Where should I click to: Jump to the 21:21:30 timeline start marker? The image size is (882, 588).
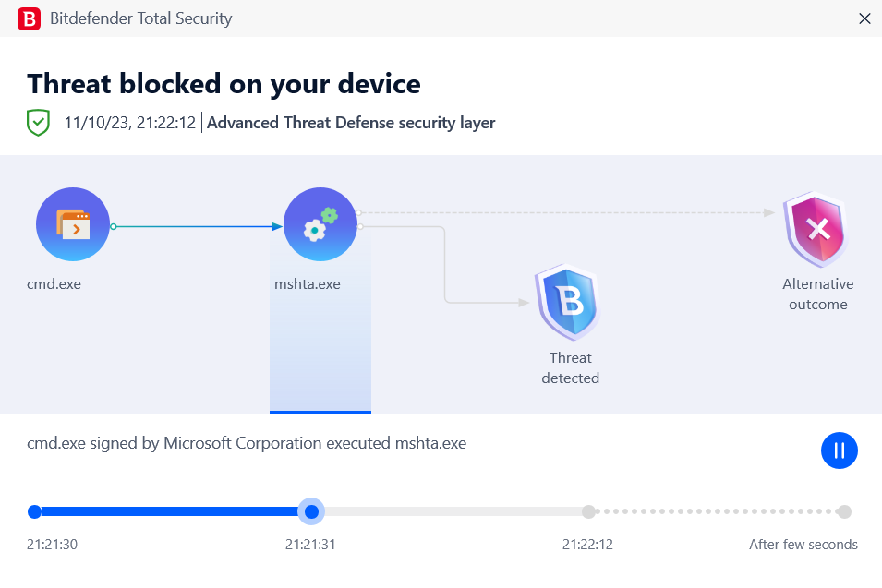pos(35,511)
